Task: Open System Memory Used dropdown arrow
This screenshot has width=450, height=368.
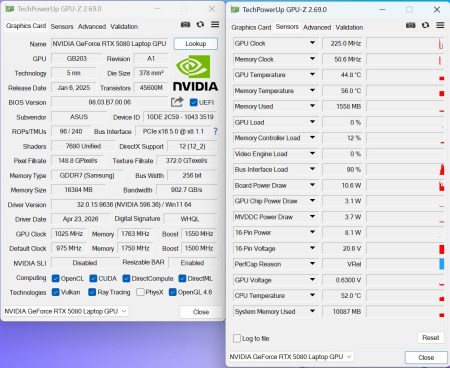Action: [x=312, y=311]
